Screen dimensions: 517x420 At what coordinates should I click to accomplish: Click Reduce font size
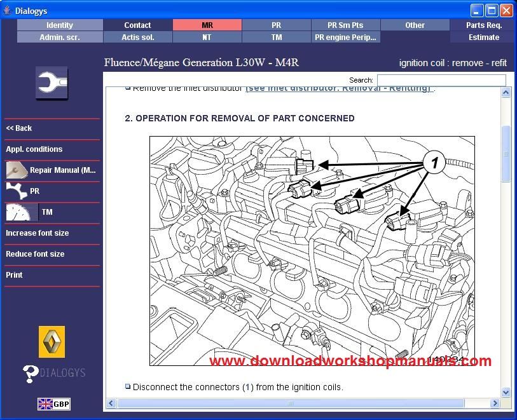point(35,254)
